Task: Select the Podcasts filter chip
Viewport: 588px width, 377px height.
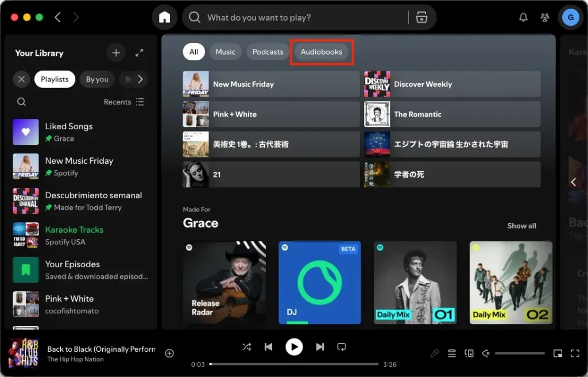Action: tap(268, 52)
